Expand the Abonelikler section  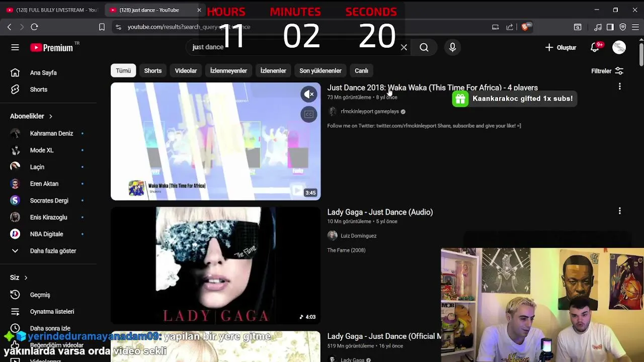coord(31,116)
